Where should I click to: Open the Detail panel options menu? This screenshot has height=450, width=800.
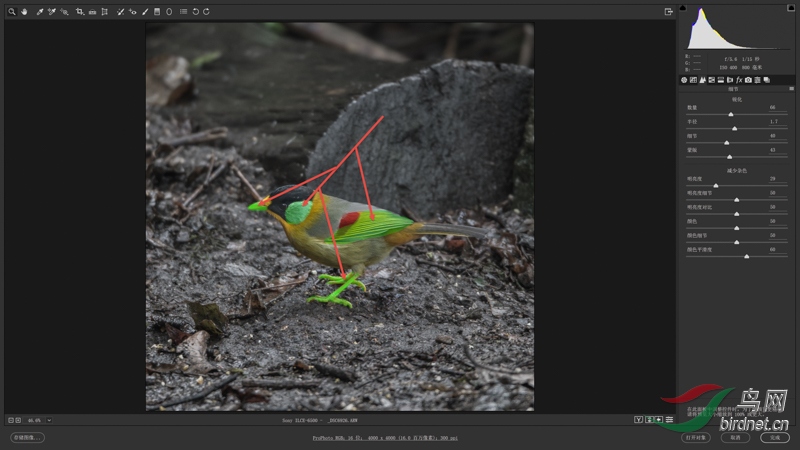click(791, 88)
